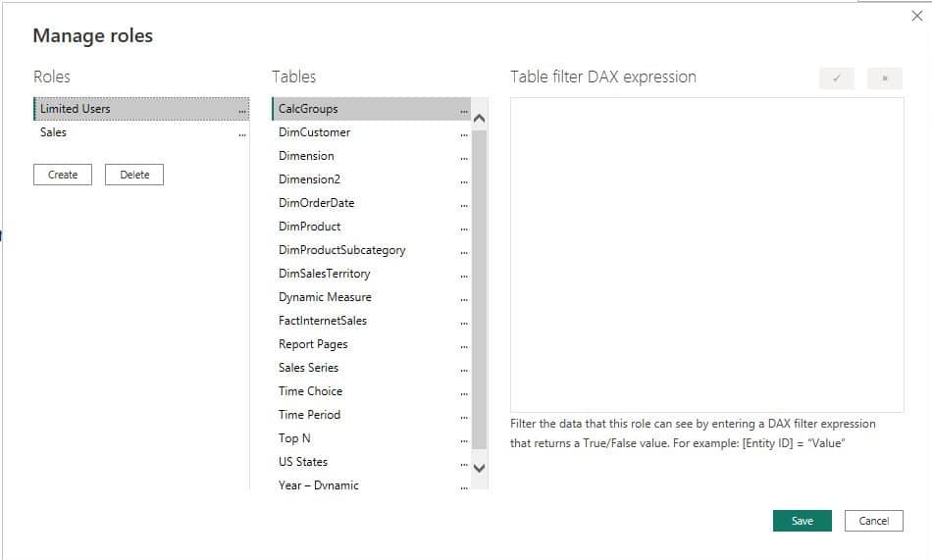932x560 pixels.
Task: Select the CalcGroups table
Action: pos(371,109)
